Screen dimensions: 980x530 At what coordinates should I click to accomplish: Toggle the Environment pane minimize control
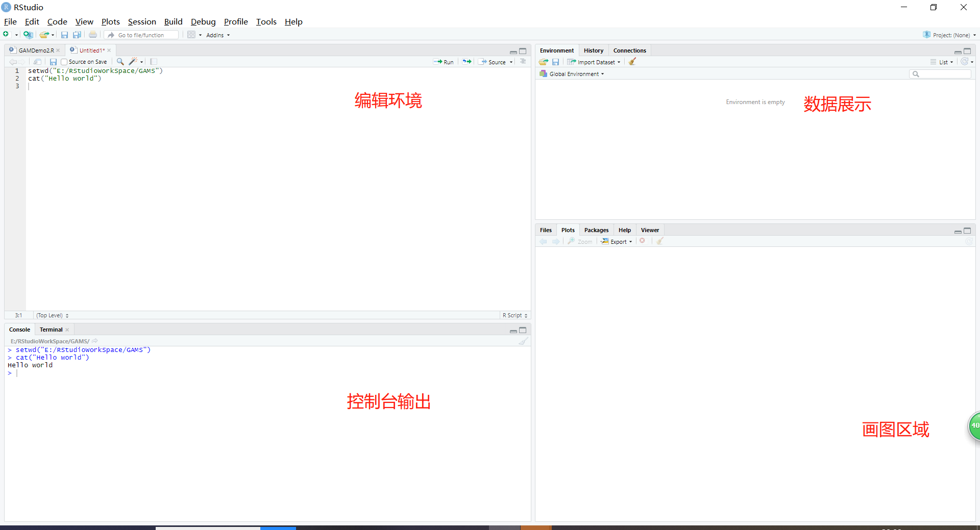point(958,52)
